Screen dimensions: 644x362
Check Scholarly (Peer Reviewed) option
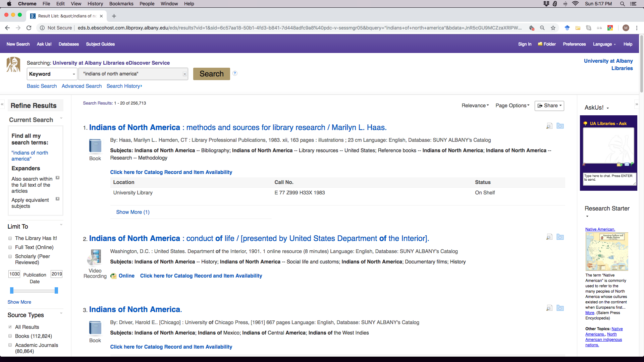[10, 256]
